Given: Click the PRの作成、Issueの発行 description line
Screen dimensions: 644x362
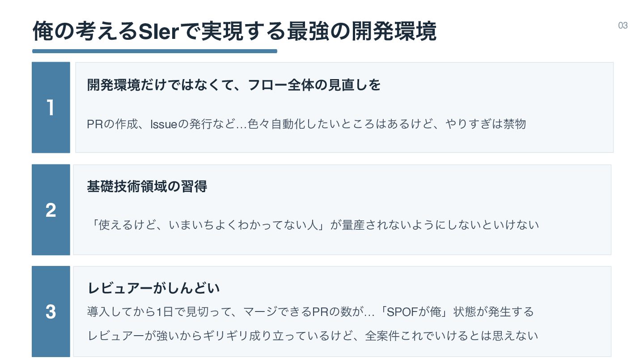Looking at the screenshot, I should pos(306,124).
